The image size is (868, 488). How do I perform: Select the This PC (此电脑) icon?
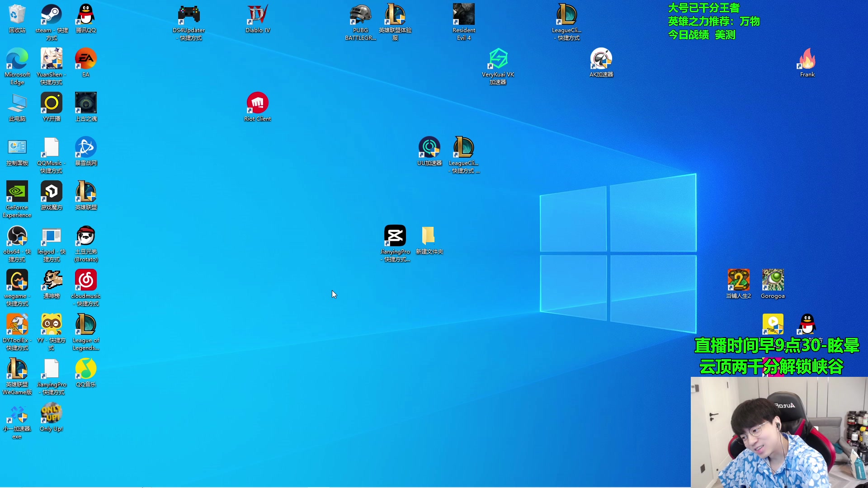click(17, 107)
